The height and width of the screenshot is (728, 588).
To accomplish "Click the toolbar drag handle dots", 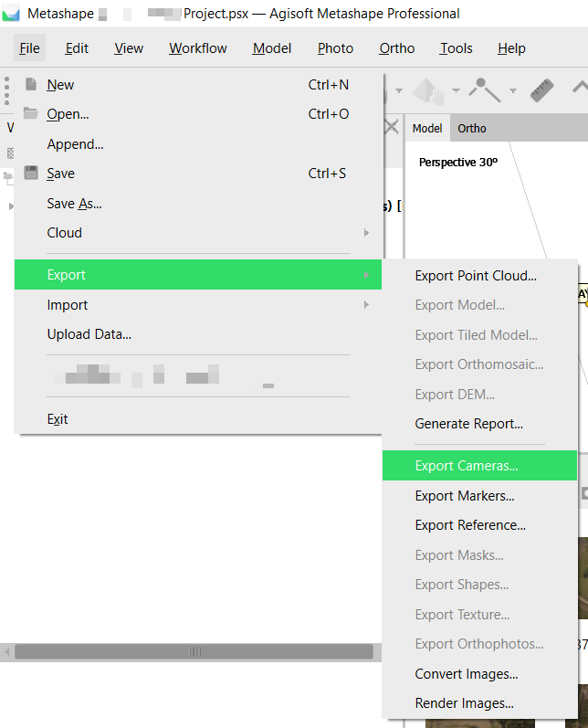I will pos(6,91).
